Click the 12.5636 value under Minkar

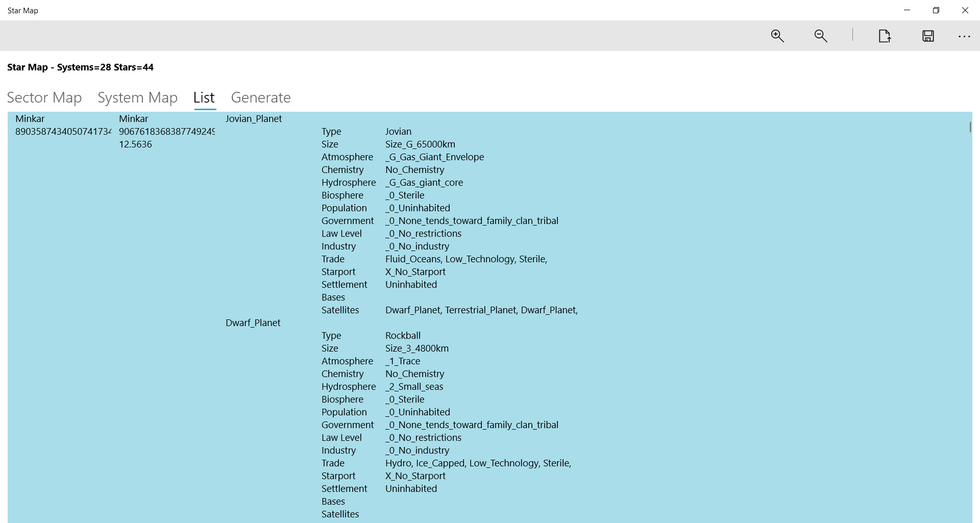pyautogui.click(x=135, y=144)
